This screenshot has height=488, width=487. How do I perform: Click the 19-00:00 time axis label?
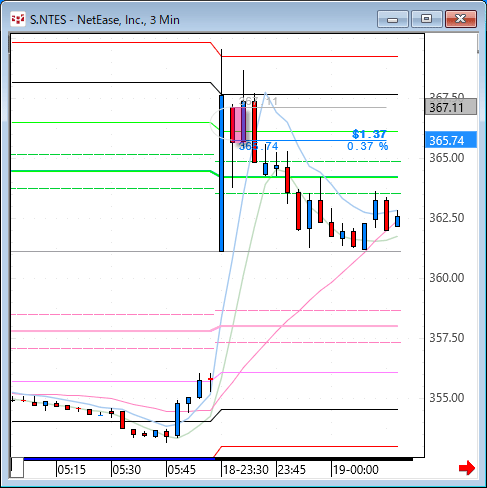click(x=356, y=470)
